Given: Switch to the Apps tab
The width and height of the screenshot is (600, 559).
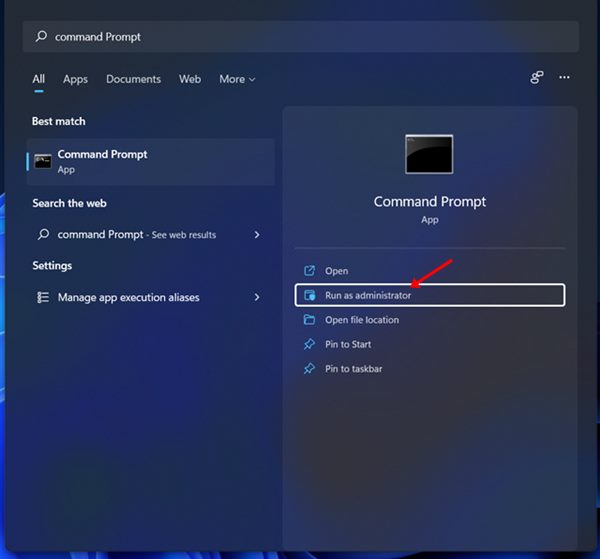Looking at the screenshot, I should (75, 79).
